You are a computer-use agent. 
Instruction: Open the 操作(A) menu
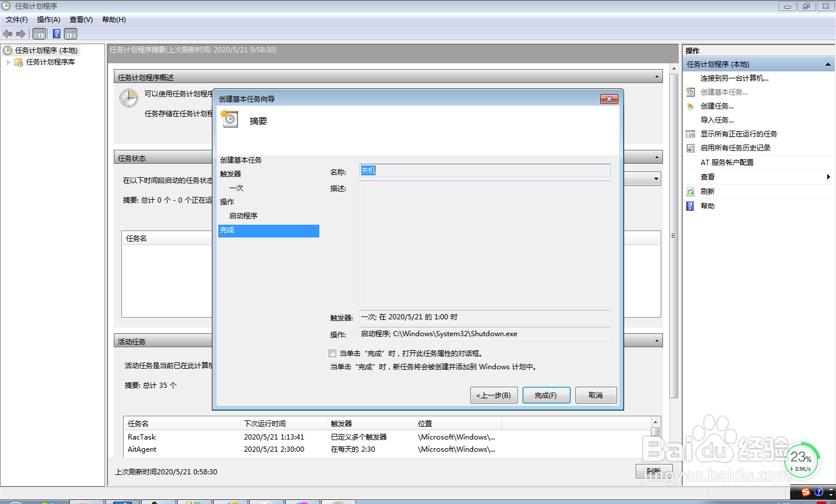coord(48,19)
